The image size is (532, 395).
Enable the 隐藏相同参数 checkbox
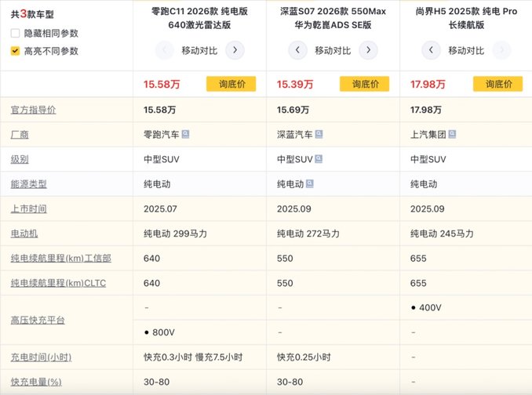coord(16,33)
